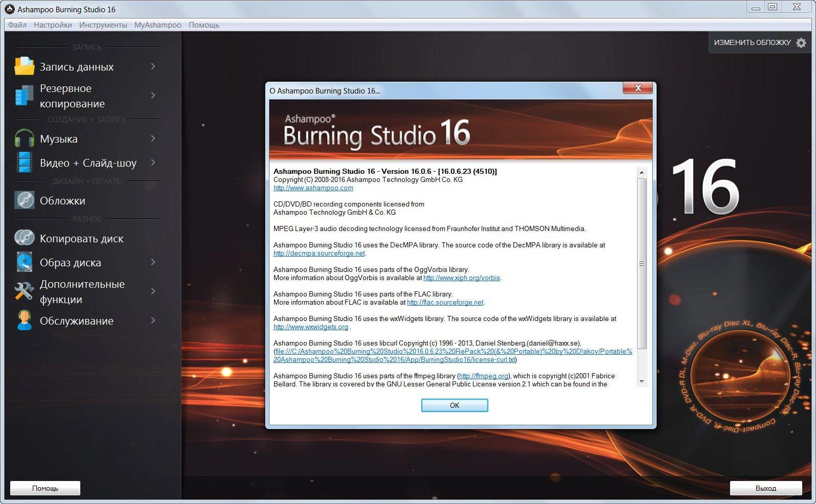Select the Копировать диск entry text

82,239
